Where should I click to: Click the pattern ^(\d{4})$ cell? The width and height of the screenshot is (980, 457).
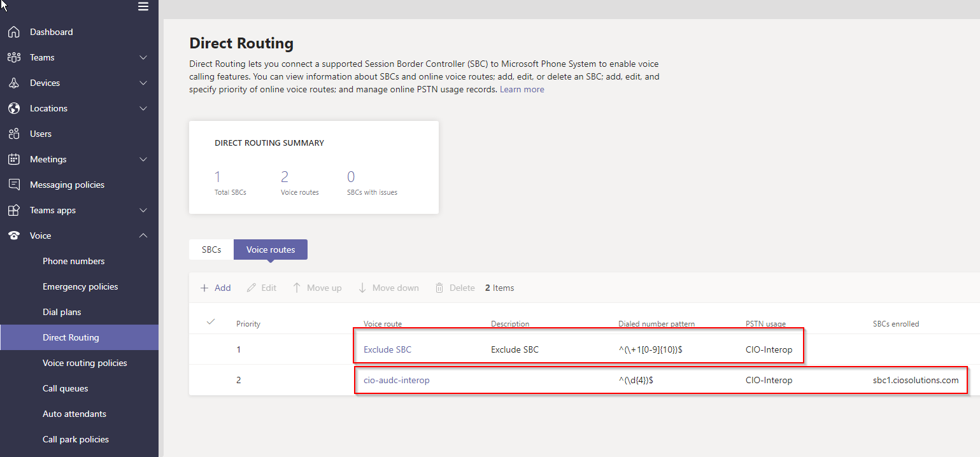(637, 380)
